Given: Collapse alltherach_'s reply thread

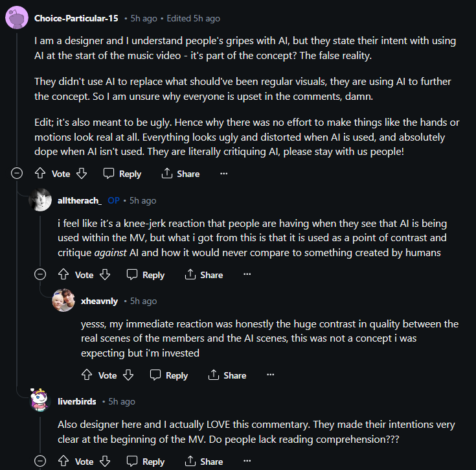Looking at the screenshot, I should point(40,275).
